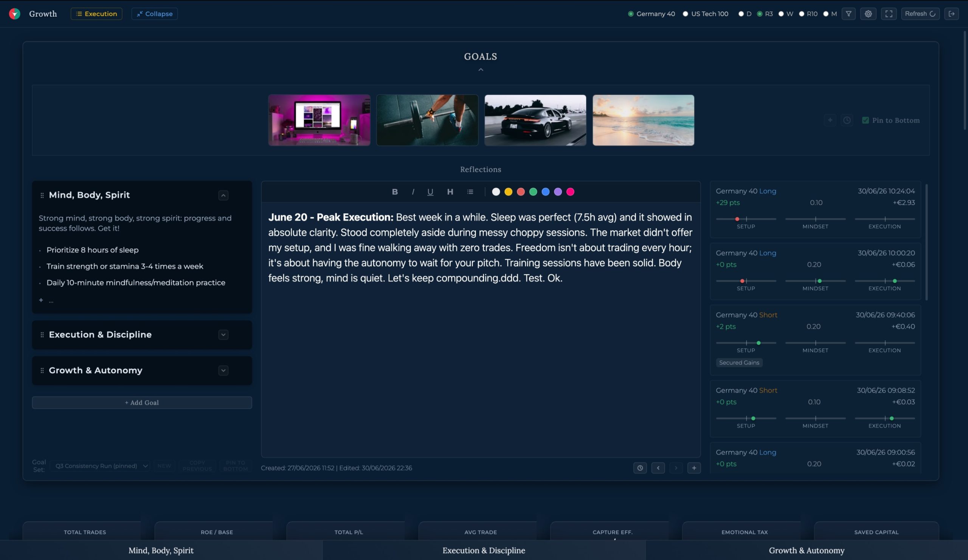This screenshot has height=560, width=968.
Task: Collapse the Mind, Body, Spirit goal card
Action: [x=223, y=195]
